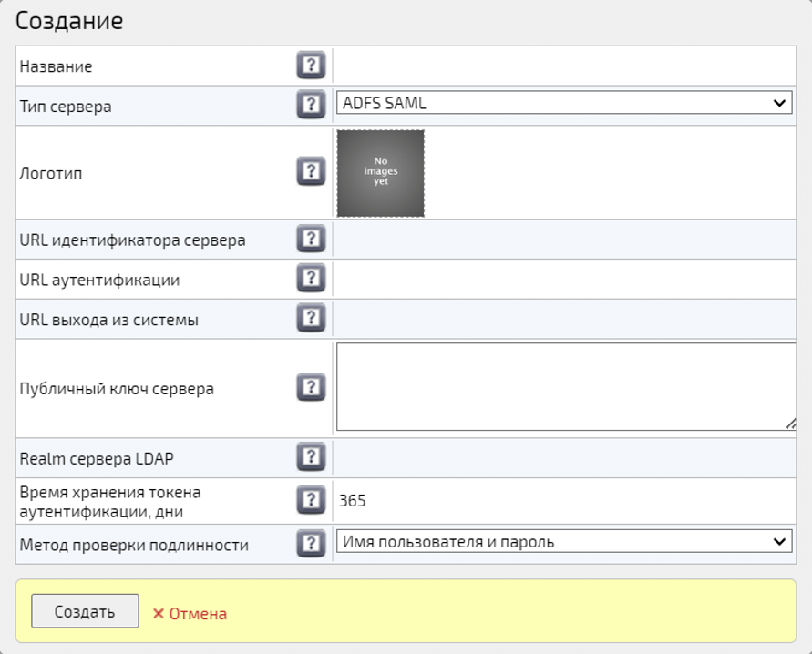Viewport: 812px width, 654px height.
Task: Expand the Метод проверки подлинности dropdown
Action: click(563, 542)
